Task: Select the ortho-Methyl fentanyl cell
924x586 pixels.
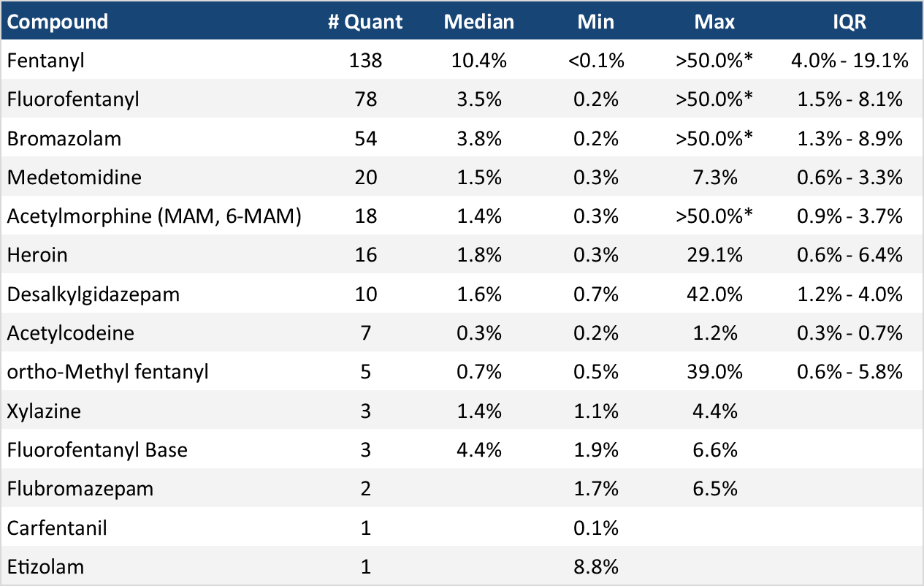Action: click(108, 371)
